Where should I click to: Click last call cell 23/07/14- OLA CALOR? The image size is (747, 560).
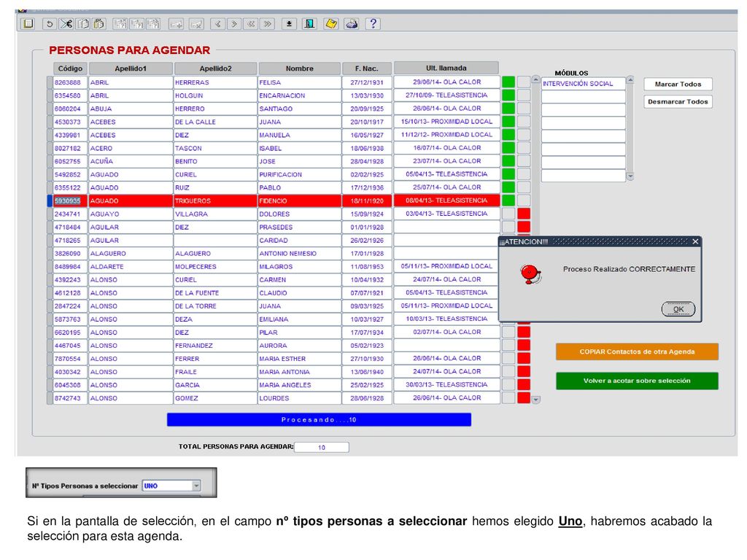coord(446,161)
